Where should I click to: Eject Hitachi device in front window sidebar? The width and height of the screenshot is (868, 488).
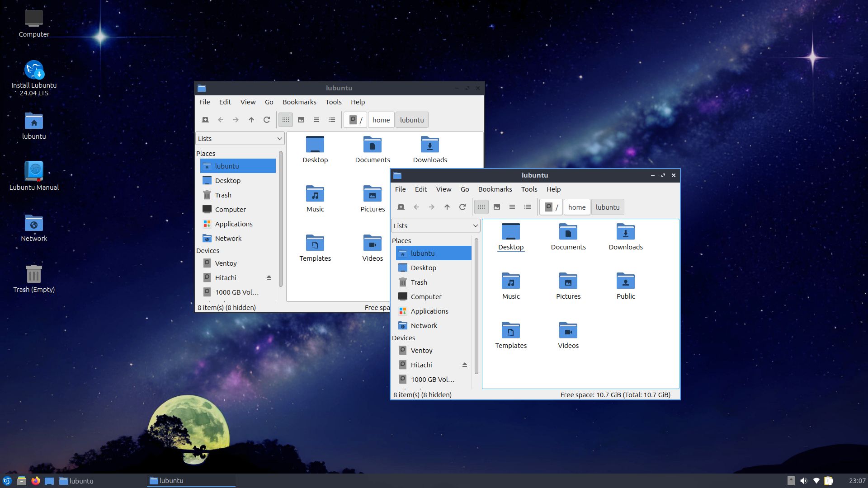point(465,365)
